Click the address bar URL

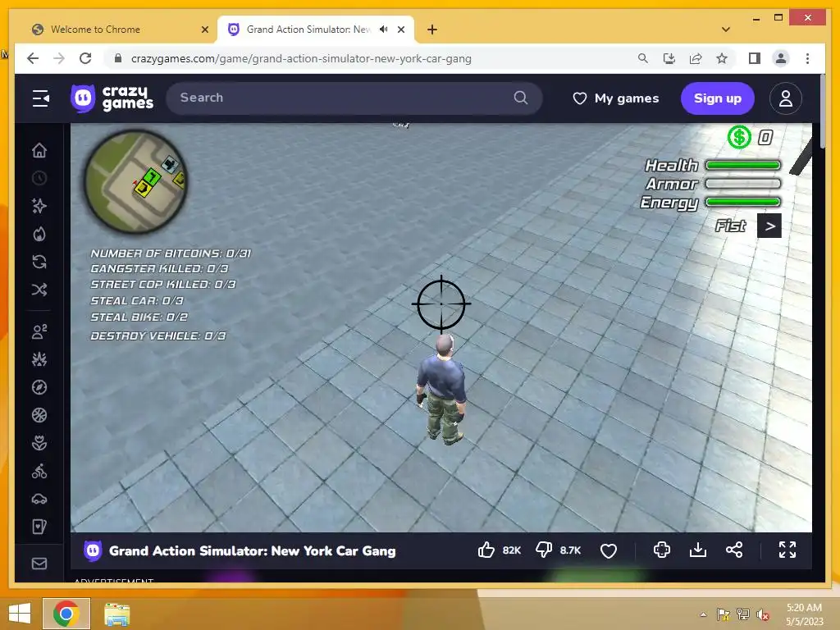301,59
